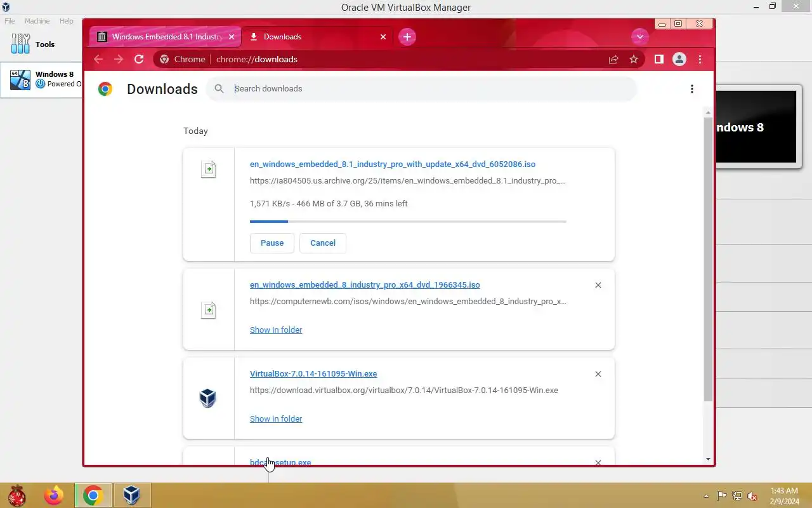The width and height of the screenshot is (812, 508).
Task: Open the clock showing 1:43 AM
Action: click(784, 496)
